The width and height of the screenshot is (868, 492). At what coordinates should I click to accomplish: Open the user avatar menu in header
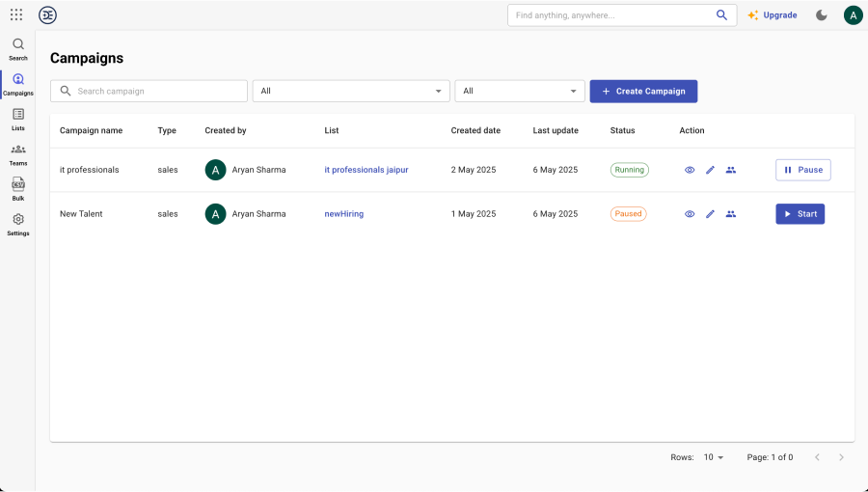click(x=853, y=14)
